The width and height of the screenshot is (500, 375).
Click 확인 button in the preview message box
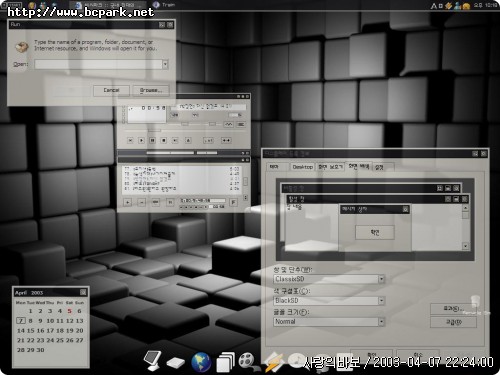(x=375, y=232)
